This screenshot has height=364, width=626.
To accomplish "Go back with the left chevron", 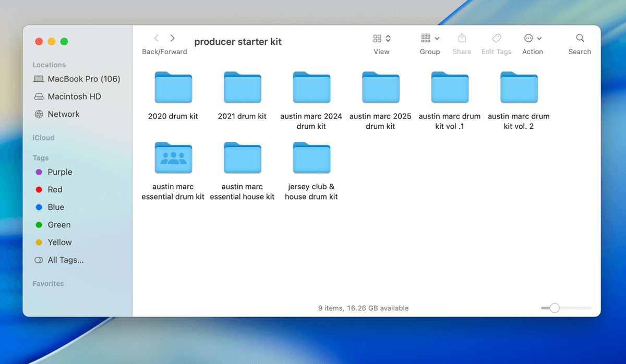I will (156, 38).
